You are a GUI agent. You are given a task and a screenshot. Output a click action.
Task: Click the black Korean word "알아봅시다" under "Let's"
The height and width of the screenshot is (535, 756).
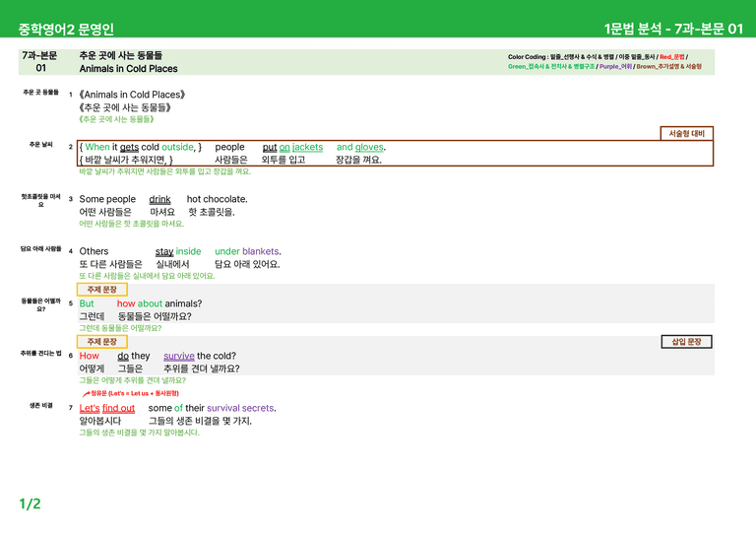click(100, 421)
